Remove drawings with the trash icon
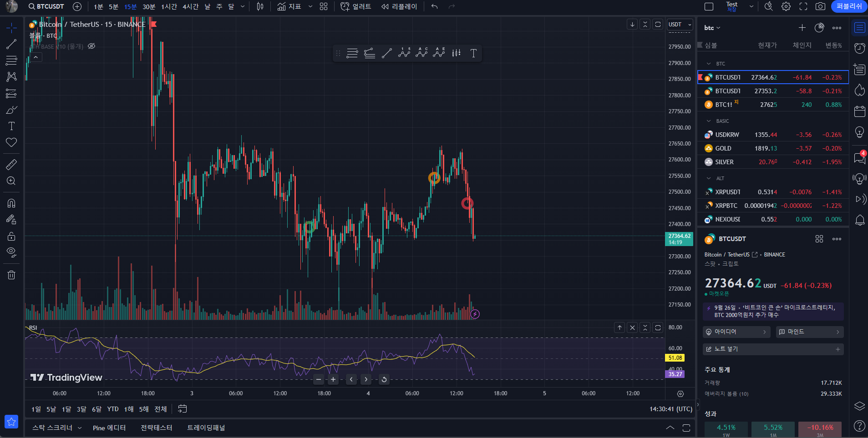868x438 pixels. coord(11,275)
